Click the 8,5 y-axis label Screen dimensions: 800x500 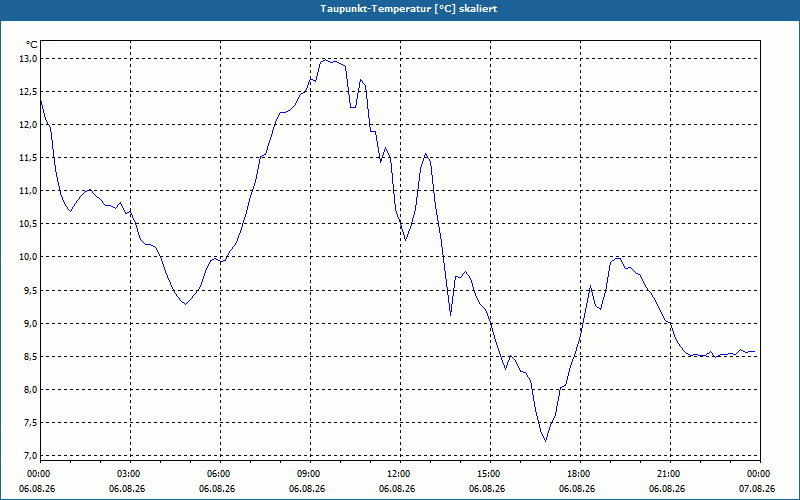(31, 356)
